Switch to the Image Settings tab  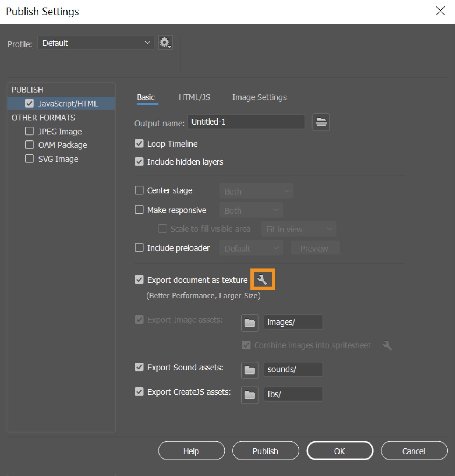[259, 97]
